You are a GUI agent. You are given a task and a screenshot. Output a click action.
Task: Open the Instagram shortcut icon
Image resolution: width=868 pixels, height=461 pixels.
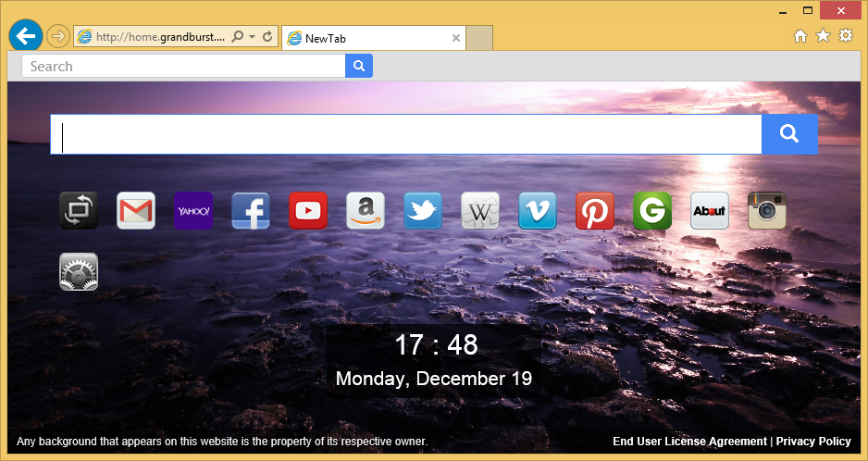click(767, 210)
